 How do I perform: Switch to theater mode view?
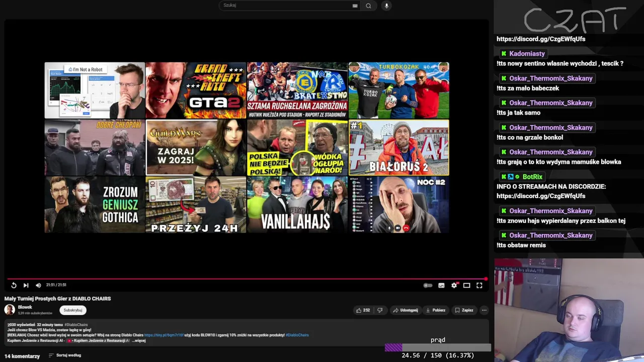pyautogui.click(x=466, y=286)
